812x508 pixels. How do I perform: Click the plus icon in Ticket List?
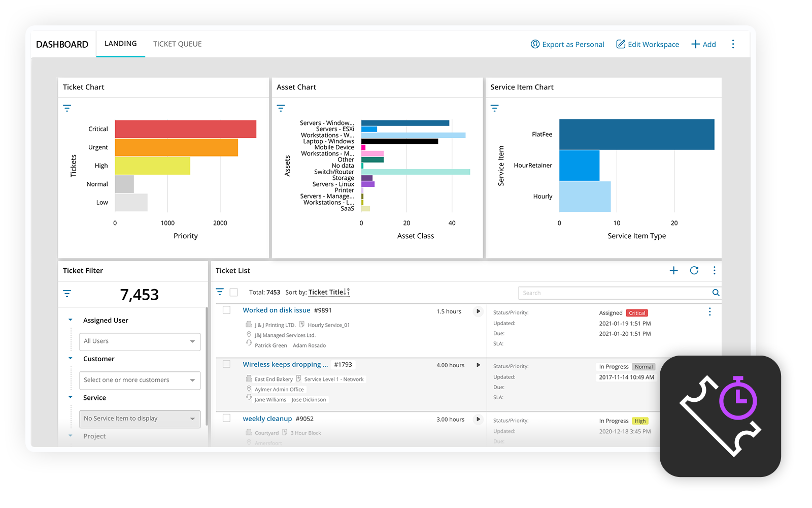tap(673, 271)
